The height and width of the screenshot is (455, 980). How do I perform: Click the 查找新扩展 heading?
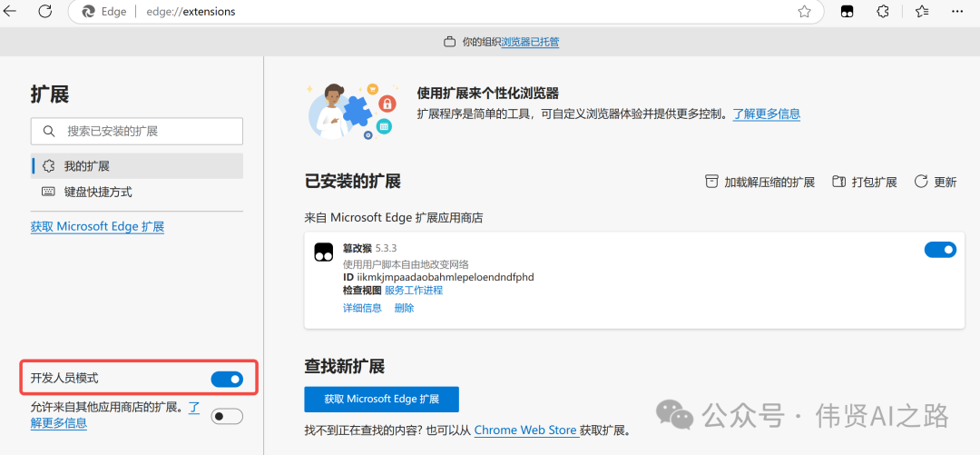(x=345, y=365)
